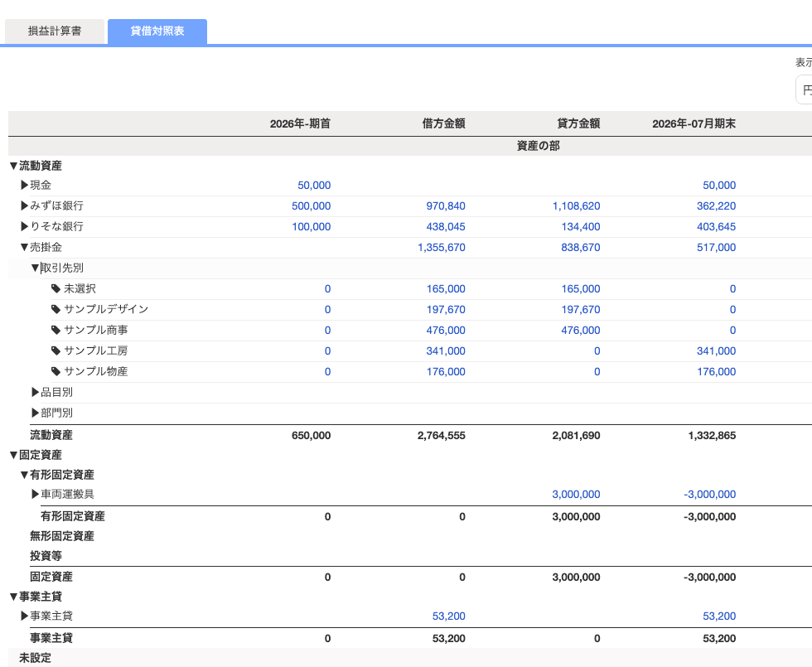812x667 pixels.
Task: Click the tag icon beside 未選択
Action: click(x=56, y=288)
